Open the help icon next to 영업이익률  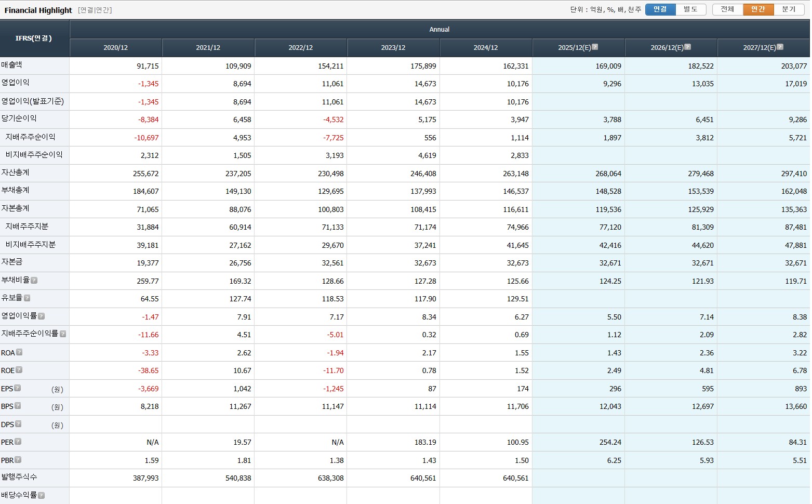(x=41, y=316)
